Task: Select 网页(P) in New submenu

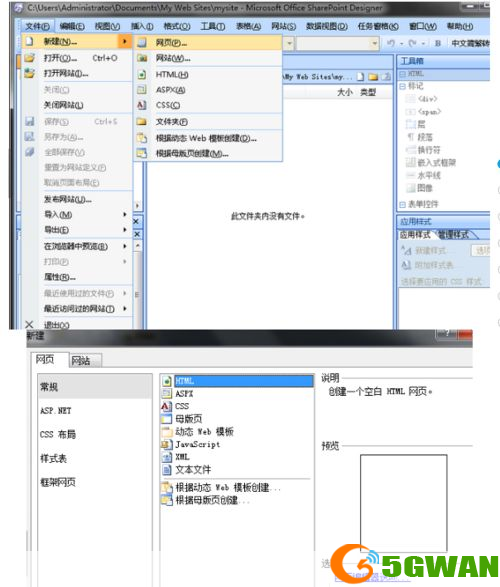Action: [208, 43]
